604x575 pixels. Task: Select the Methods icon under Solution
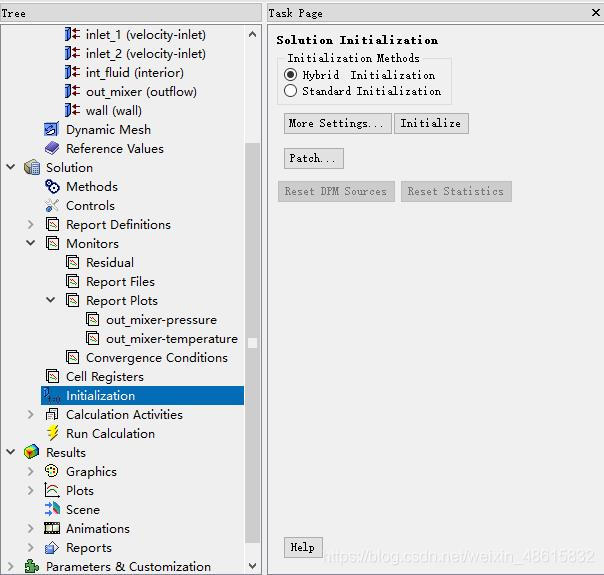[x=52, y=187]
